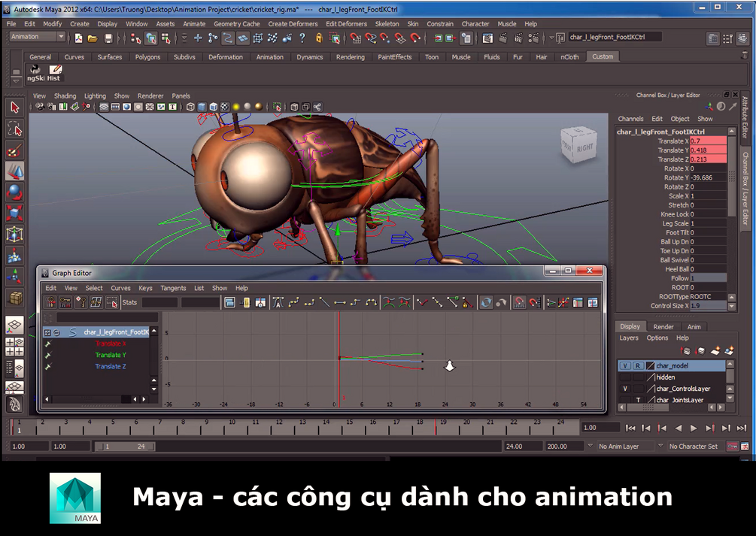Click create layer from selected icon

729,350
